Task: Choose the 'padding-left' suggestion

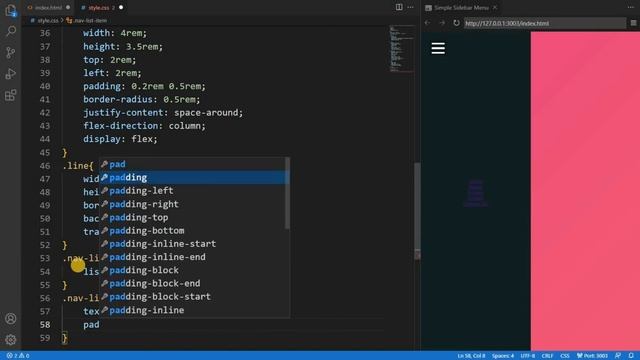Action: coord(194,191)
